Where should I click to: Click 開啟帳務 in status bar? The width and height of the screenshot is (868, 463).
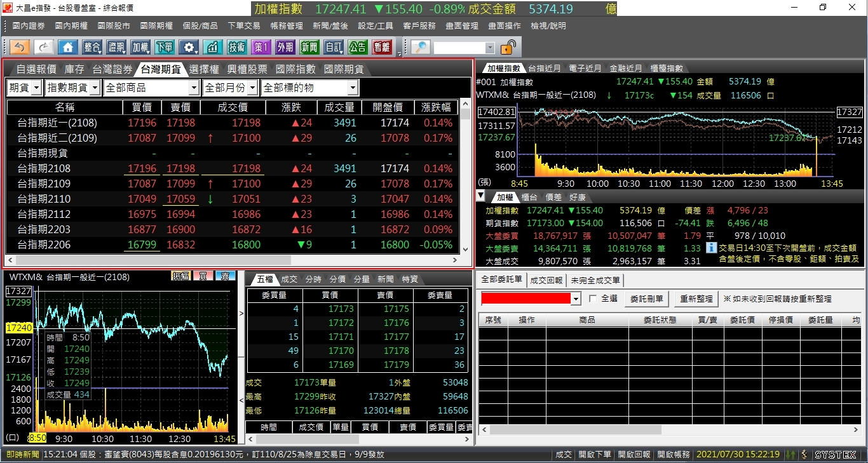click(x=674, y=455)
